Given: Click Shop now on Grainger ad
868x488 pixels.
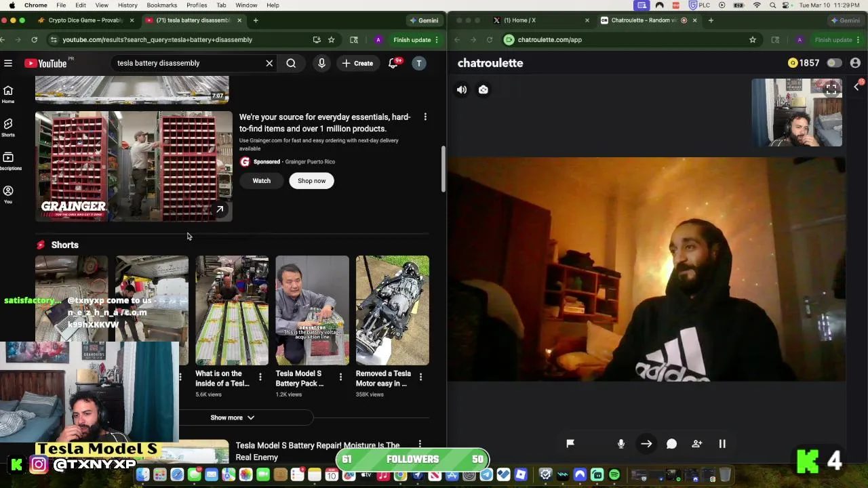Looking at the screenshot, I should click(x=312, y=181).
